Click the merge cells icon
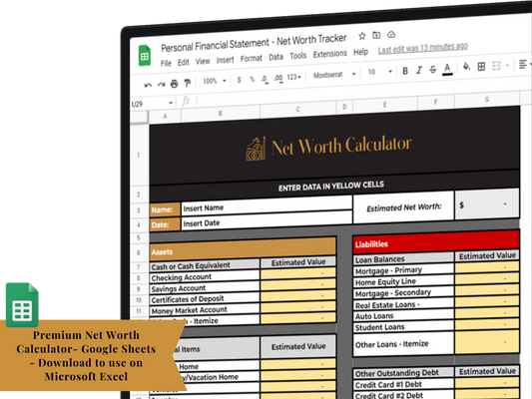Screen dimensions: 532x399 click(x=496, y=66)
